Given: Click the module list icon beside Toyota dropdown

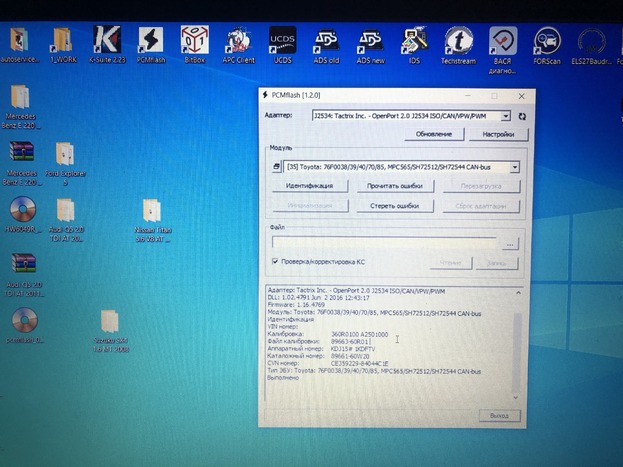Looking at the screenshot, I should point(277,167).
